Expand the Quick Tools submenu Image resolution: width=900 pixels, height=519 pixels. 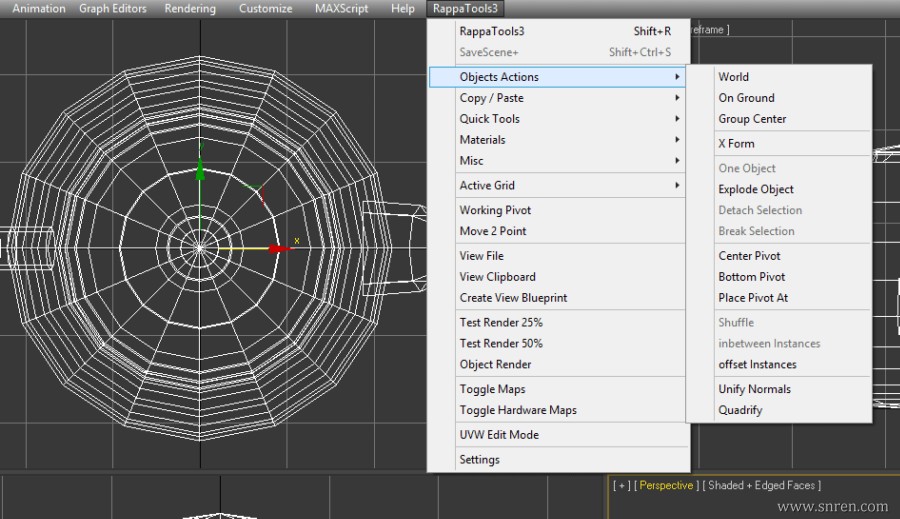point(489,119)
